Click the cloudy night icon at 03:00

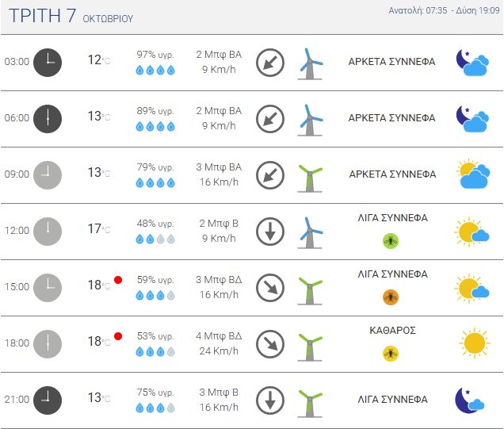[x=472, y=62]
